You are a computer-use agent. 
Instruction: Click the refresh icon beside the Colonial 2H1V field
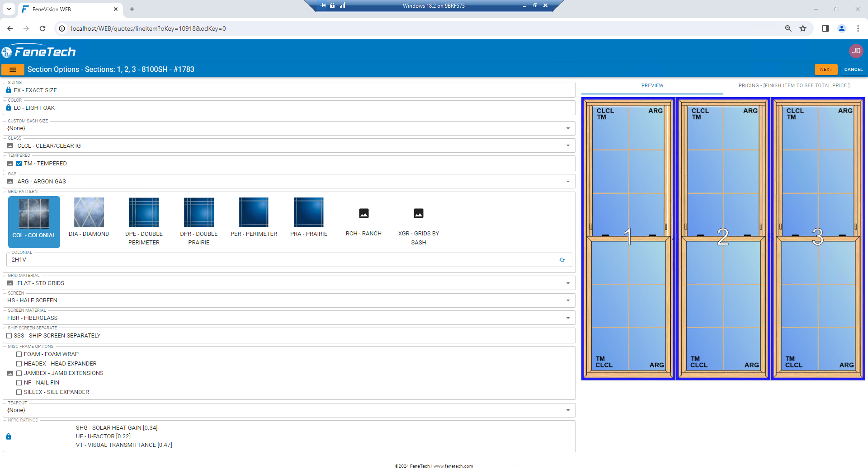click(x=562, y=260)
